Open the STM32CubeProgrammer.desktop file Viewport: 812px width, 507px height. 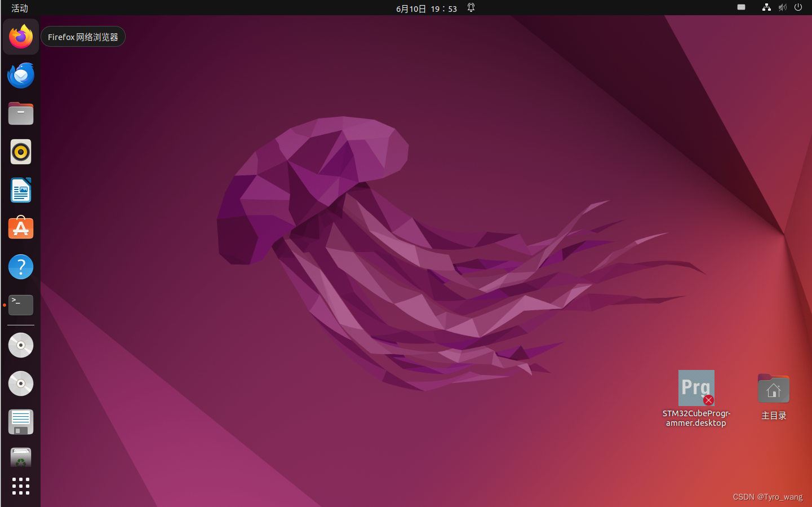coord(696,388)
